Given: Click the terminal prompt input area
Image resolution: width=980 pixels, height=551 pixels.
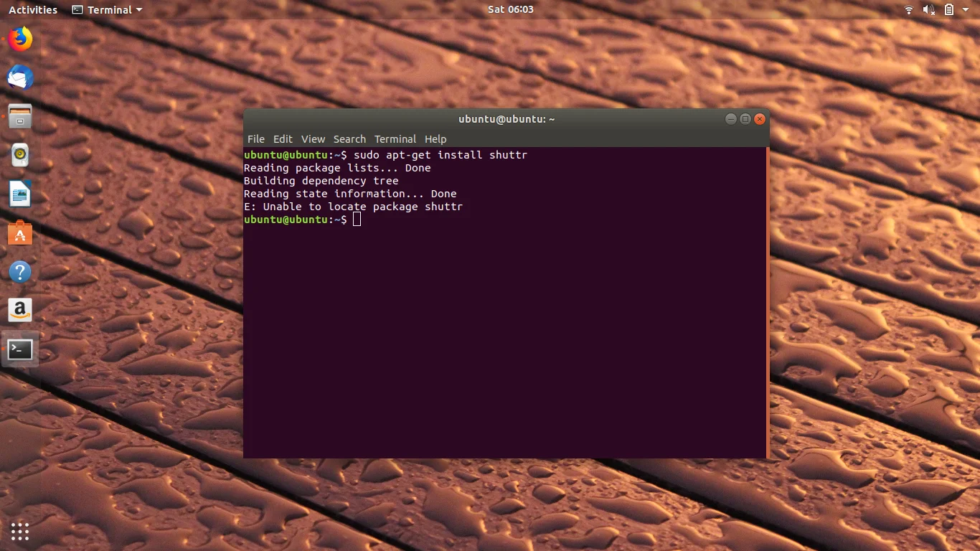Looking at the screenshot, I should pos(357,220).
